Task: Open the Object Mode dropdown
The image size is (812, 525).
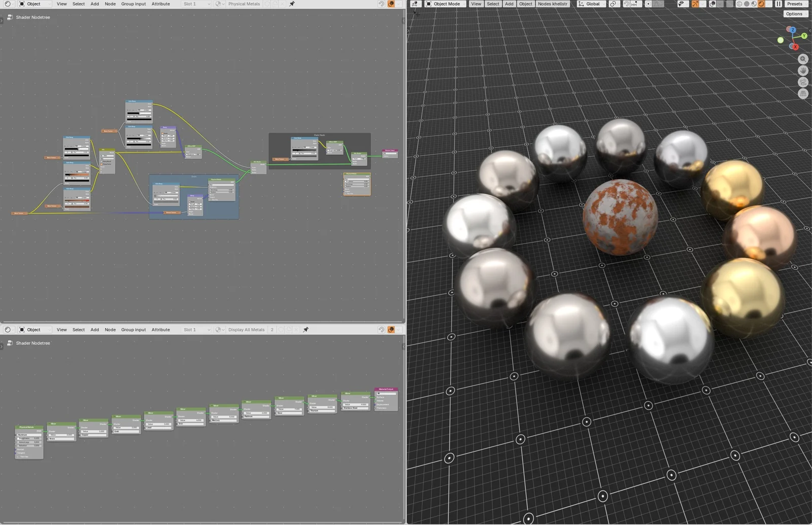Action: (445, 4)
